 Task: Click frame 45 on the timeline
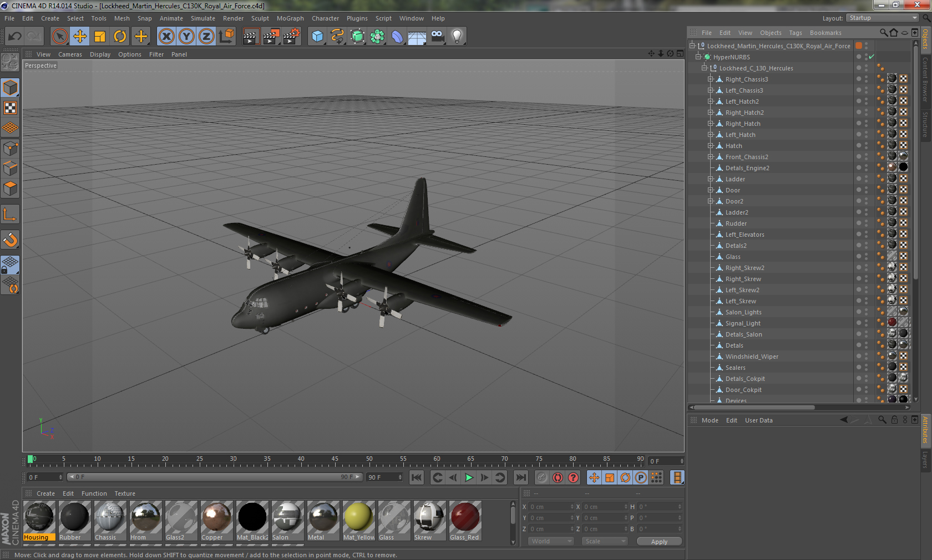[x=335, y=460]
